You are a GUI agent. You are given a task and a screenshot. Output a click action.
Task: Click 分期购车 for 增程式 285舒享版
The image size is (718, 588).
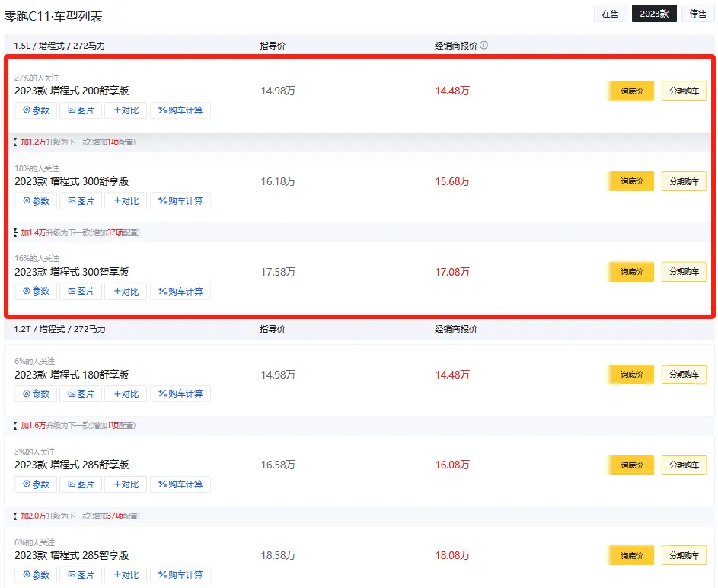[x=684, y=465]
